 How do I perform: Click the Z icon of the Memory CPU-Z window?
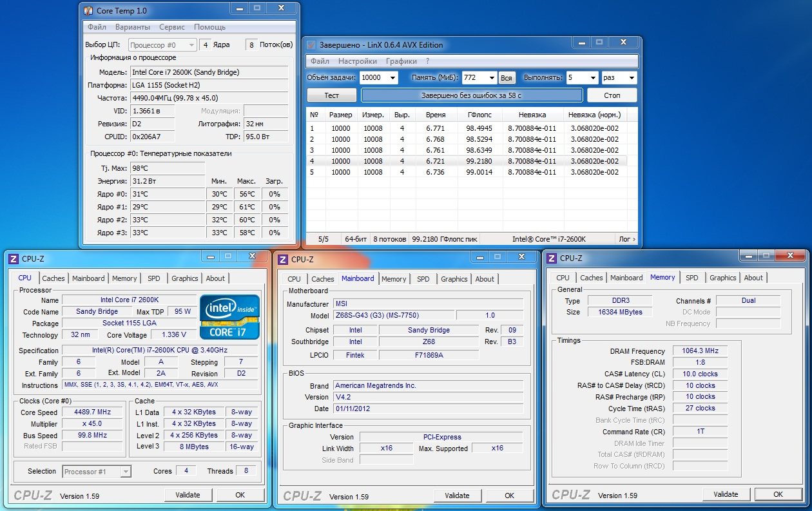click(551, 258)
